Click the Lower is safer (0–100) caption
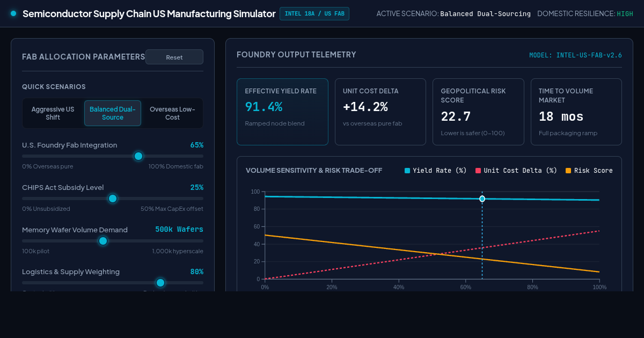Image resolution: width=644 pixels, height=338 pixels. coord(473,133)
